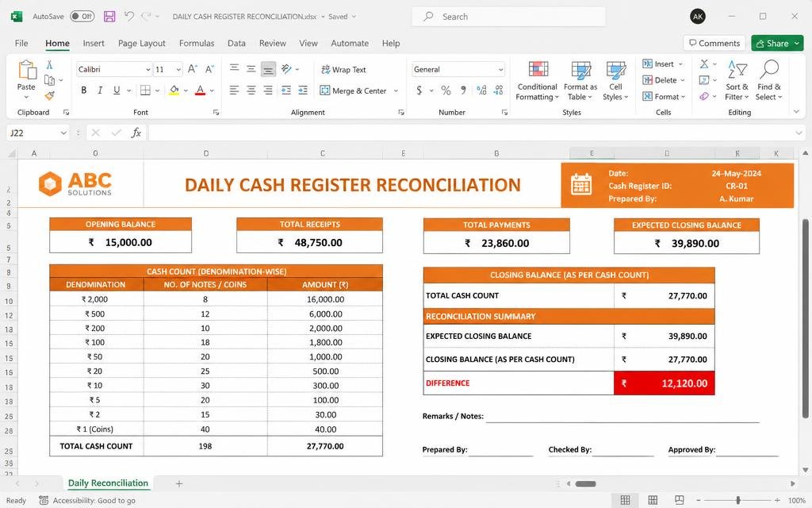Click the Comments button

[714, 43]
